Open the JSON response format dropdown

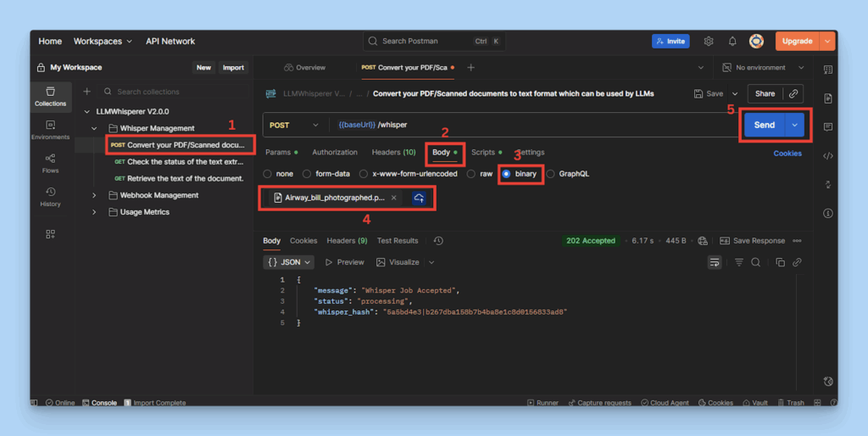point(289,262)
